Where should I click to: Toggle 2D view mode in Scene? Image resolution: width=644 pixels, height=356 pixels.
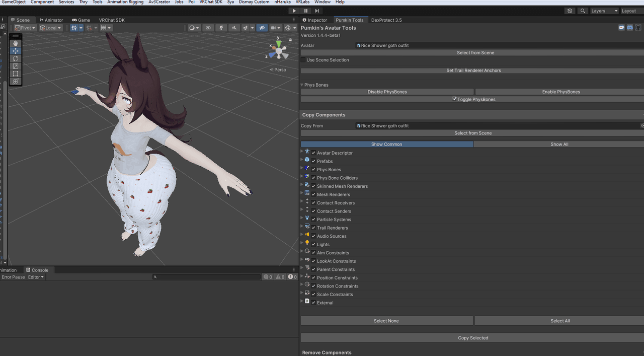(x=208, y=28)
